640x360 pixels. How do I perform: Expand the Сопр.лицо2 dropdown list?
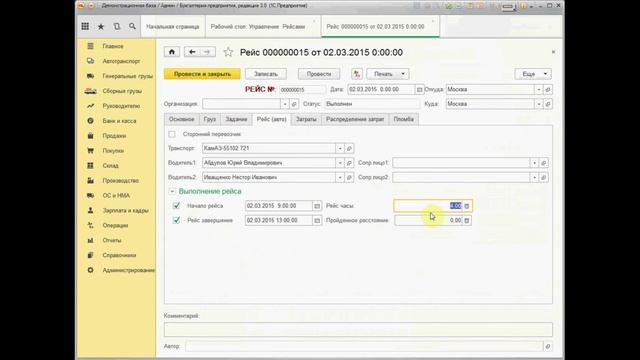click(x=534, y=178)
